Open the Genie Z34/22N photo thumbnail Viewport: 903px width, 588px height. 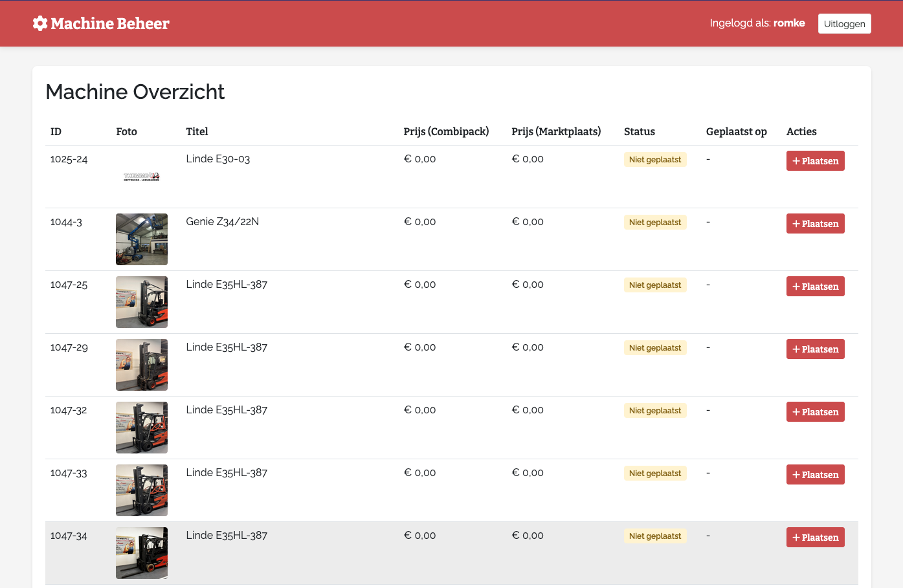[x=142, y=239]
